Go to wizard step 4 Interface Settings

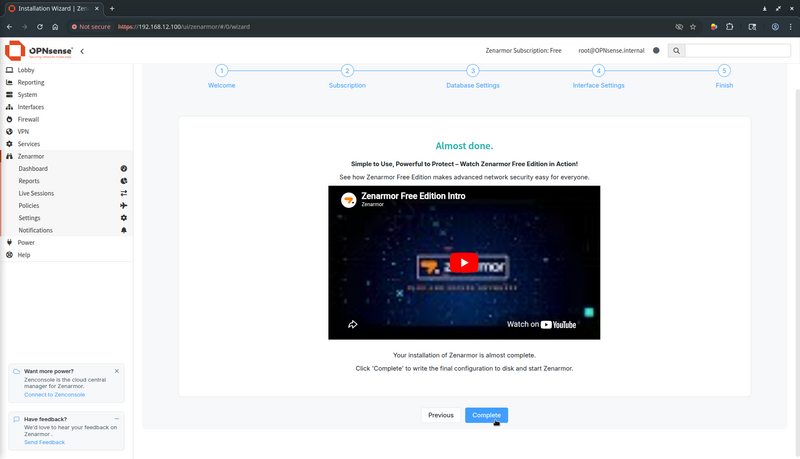[x=598, y=76]
